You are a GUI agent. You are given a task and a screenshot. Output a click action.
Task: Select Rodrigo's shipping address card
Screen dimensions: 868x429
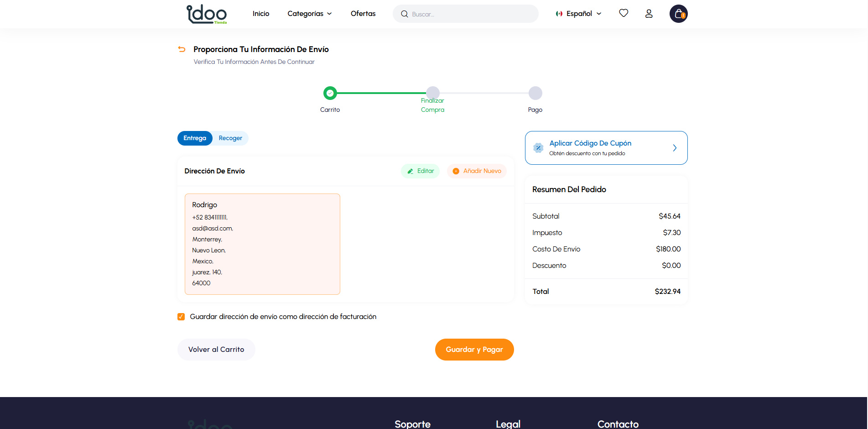pyautogui.click(x=262, y=244)
